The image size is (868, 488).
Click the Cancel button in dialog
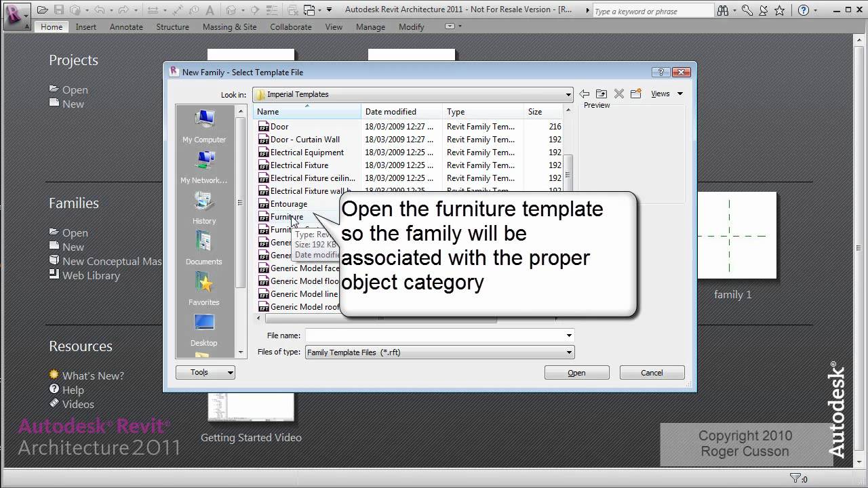(652, 373)
